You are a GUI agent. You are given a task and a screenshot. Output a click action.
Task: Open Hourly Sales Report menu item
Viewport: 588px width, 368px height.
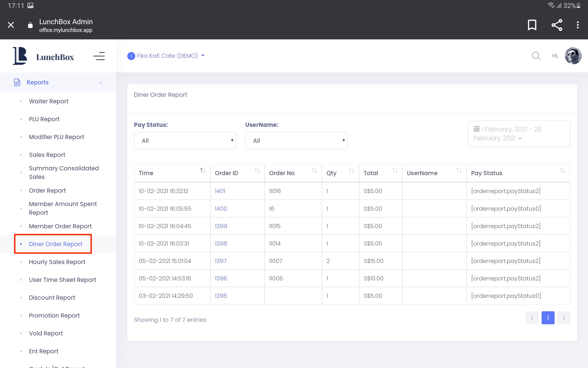tap(57, 262)
